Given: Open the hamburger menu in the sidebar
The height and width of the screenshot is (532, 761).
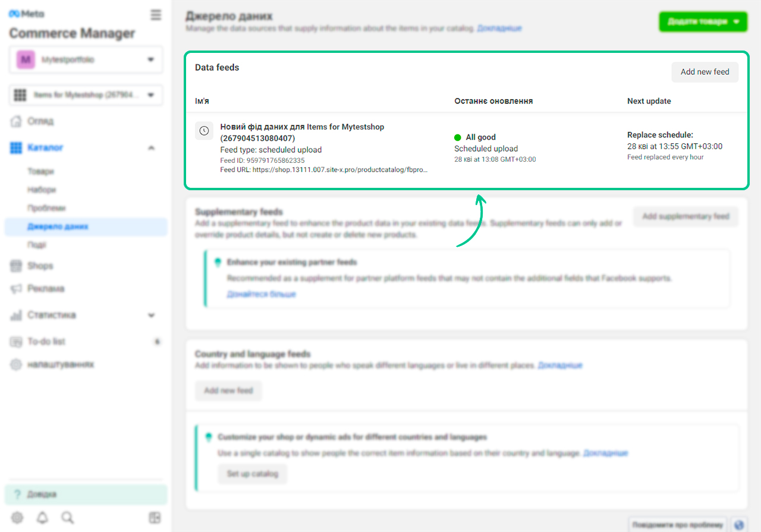Looking at the screenshot, I should (156, 15).
